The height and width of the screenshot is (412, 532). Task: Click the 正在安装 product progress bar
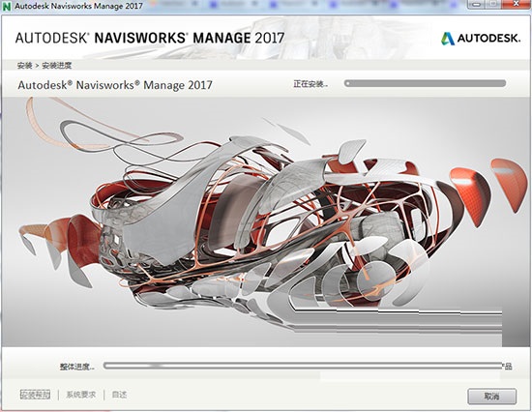pos(425,83)
